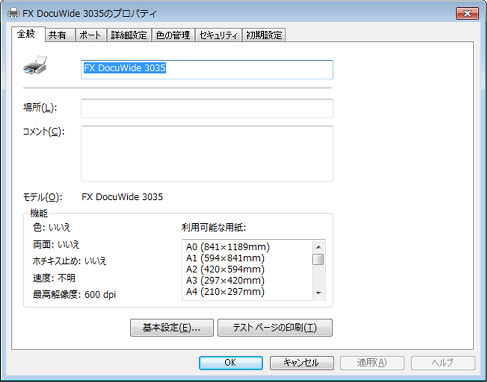
Task: Click the paper list scrollbar thumb
Action: (318, 259)
